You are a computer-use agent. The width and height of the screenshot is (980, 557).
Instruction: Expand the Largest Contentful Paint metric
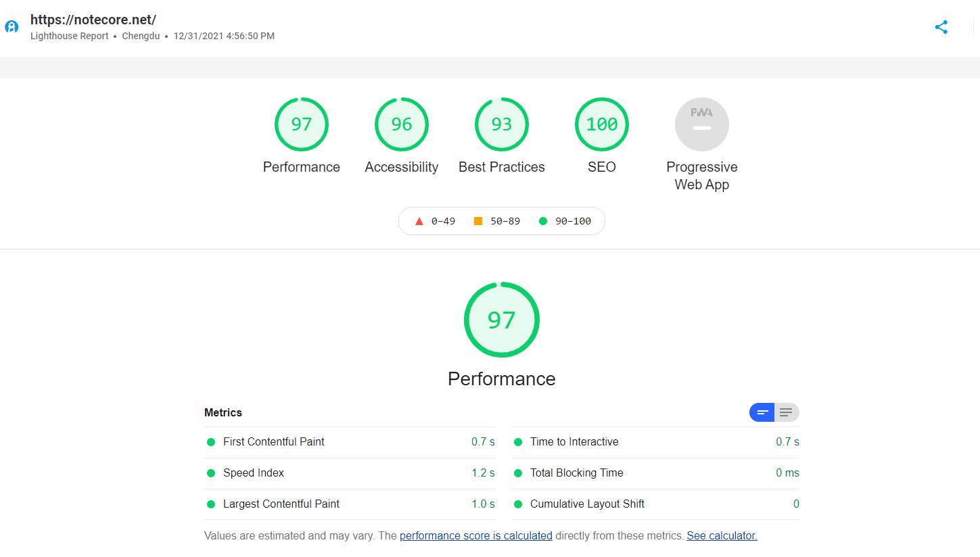[x=281, y=504]
